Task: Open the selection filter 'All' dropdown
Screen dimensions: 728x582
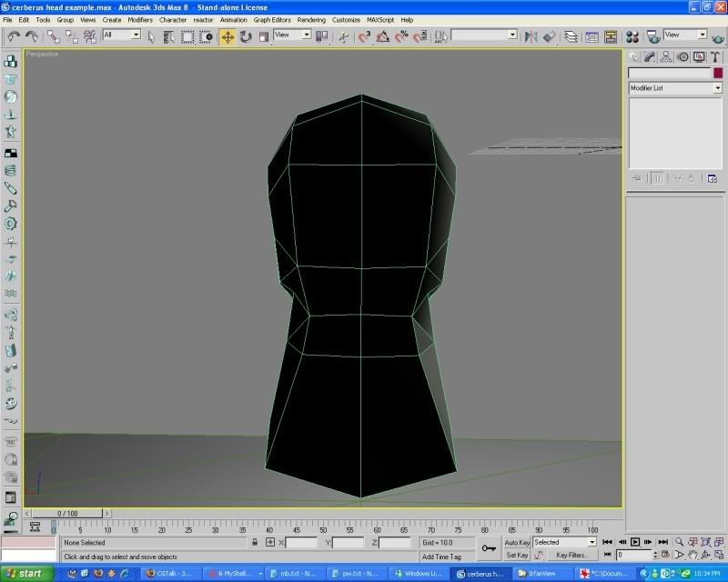Action: (x=136, y=35)
